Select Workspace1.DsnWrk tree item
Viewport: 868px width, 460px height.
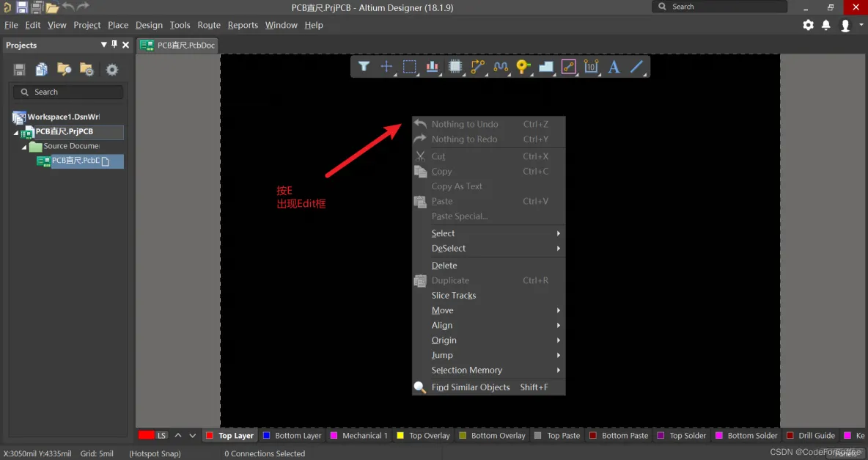56,117
